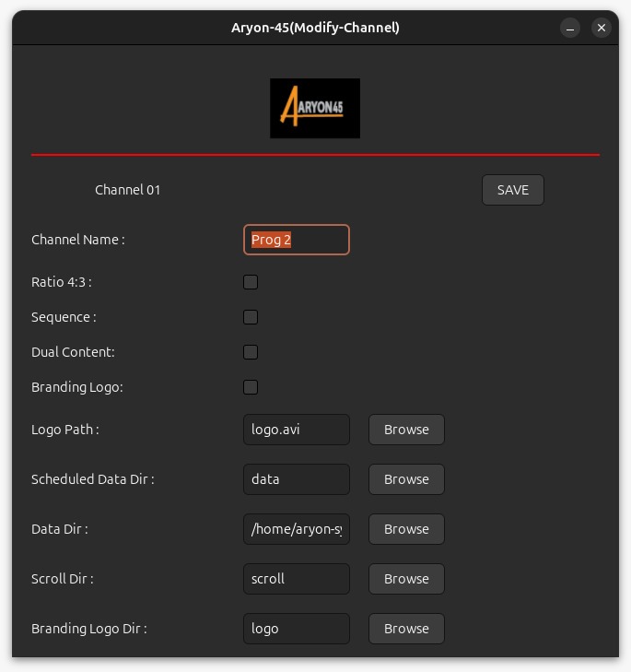The height and width of the screenshot is (672, 631).
Task: Click the 'Ratio 4:3 :' label
Action: coord(62,282)
